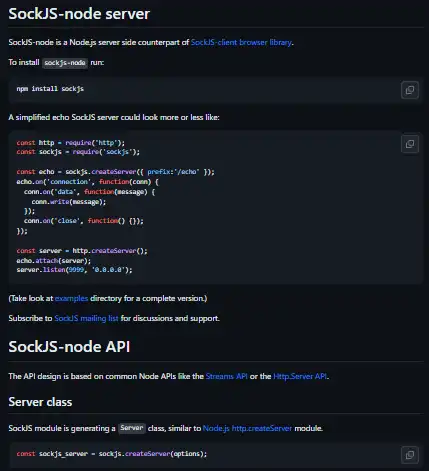Click the conn.on('close') code line
This screenshot has width=429, height=471.
84,221
